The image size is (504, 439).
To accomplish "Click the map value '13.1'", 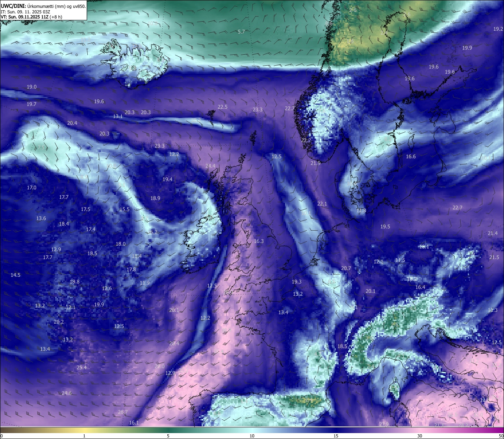I will coord(118,116).
